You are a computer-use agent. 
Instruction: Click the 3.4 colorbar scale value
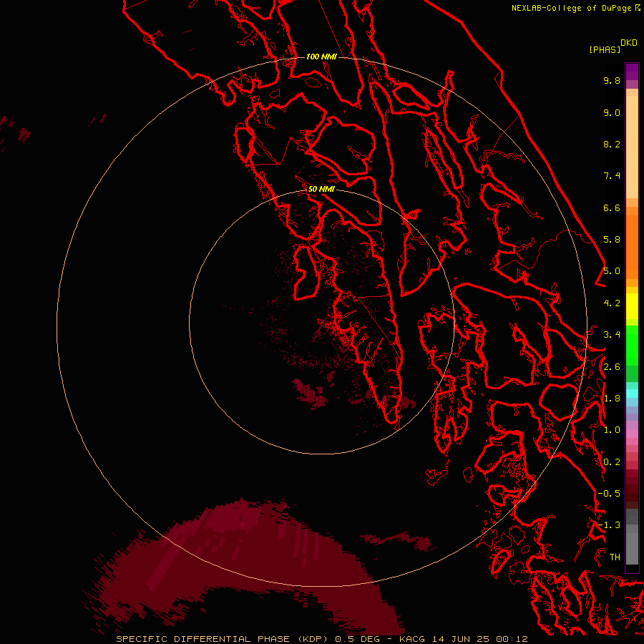pyautogui.click(x=612, y=335)
